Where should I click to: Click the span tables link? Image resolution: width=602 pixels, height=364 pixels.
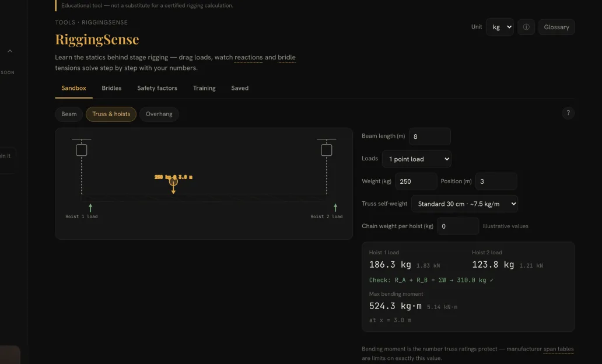559,349
